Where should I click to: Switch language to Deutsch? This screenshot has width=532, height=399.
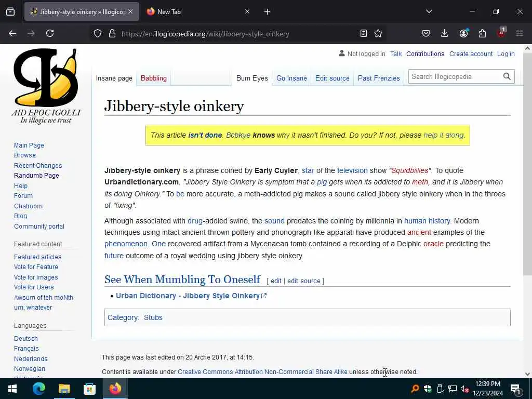coord(26,339)
